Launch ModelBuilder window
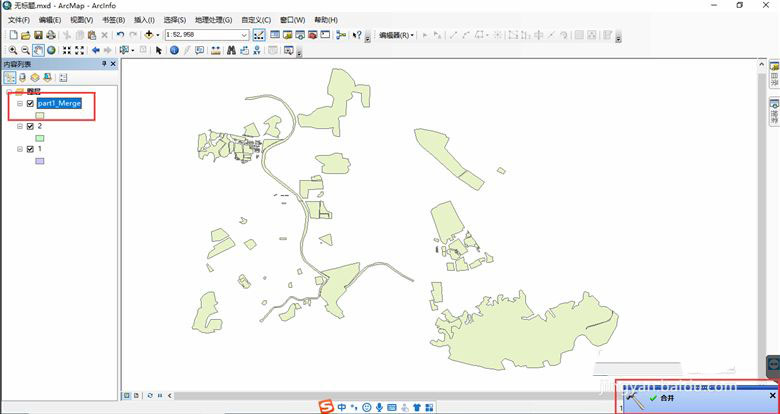Screen dimensions: 780x414 pyautogui.click(x=341, y=35)
